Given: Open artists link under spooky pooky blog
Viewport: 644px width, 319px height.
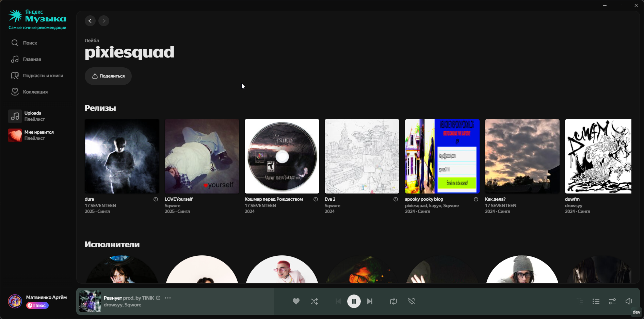Looking at the screenshot, I should pos(432,205).
